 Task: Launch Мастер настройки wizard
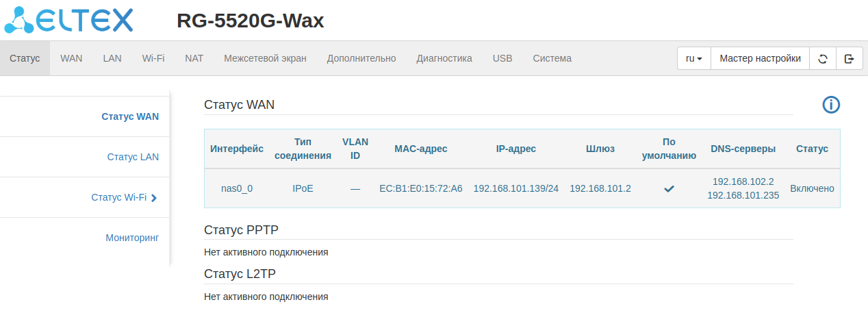pos(760,58)
